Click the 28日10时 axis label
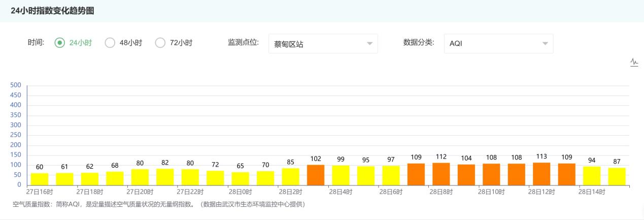The height and width of the screenshot is (220, 644). tap(492, 192)
